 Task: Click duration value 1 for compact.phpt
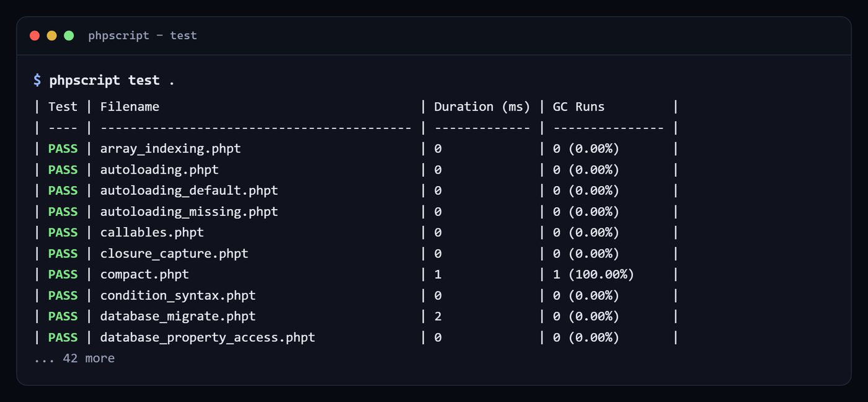438,274
